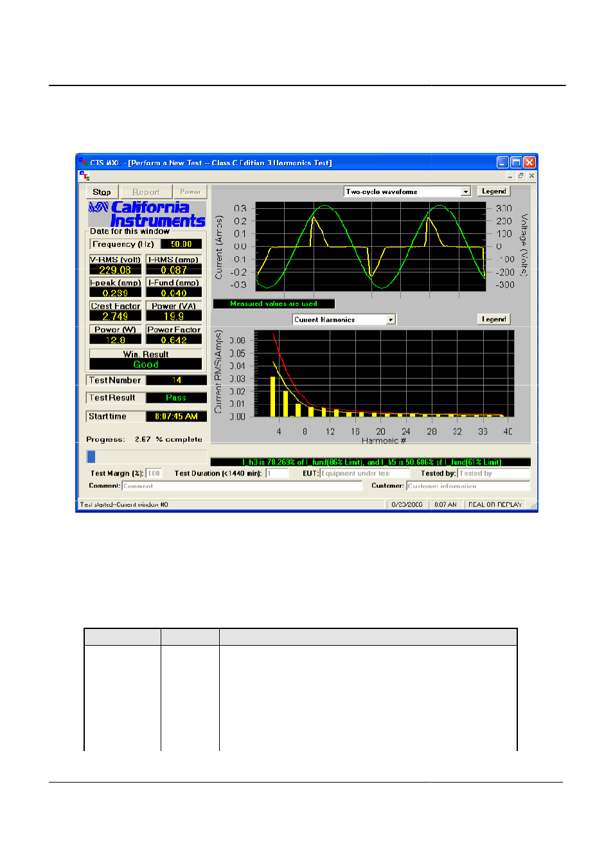
Task: Click the test progress bar
Action: 147,456
